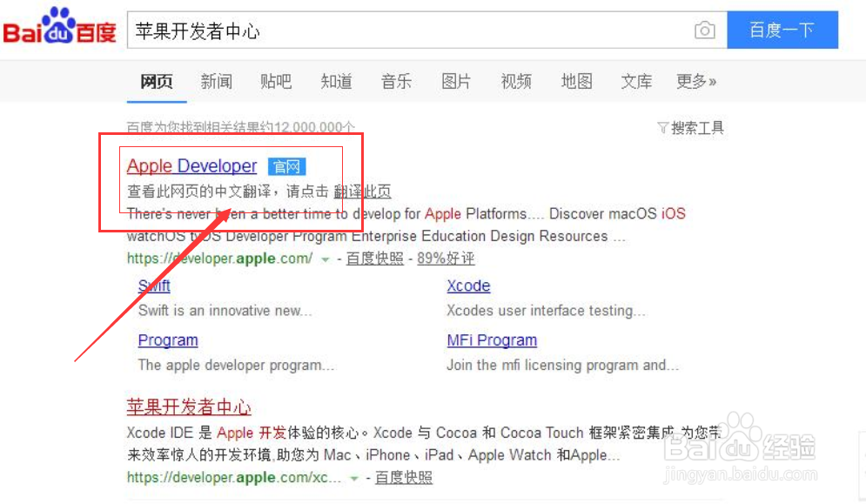Expand the 更多» menu
866x504 pixels.
pos(696,82)
